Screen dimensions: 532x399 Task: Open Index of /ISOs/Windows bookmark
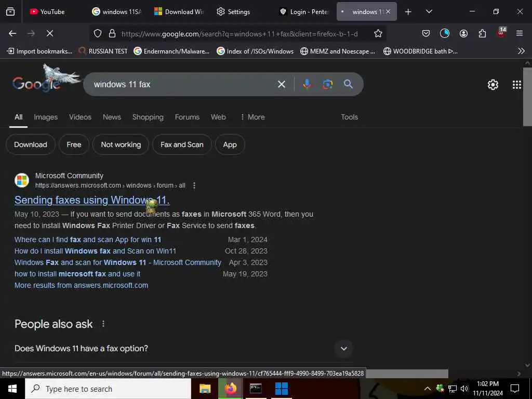[255, 51]
